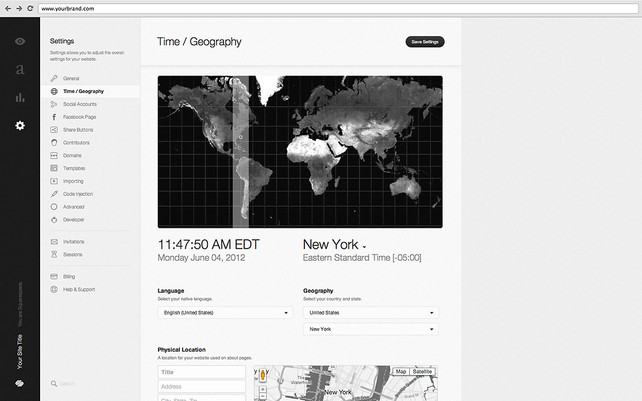Click the icon beside Domains

[54, 155]
